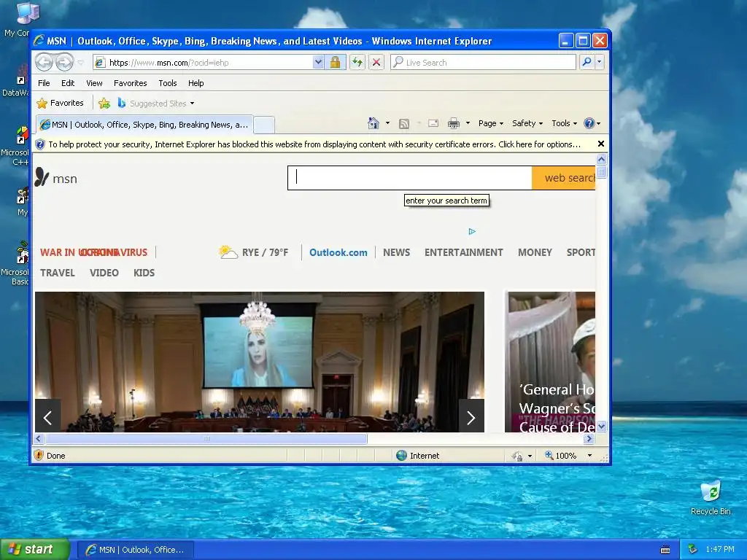Open the Windows start button
This screenshot has height=560, width=747.
tap(35, 550)
